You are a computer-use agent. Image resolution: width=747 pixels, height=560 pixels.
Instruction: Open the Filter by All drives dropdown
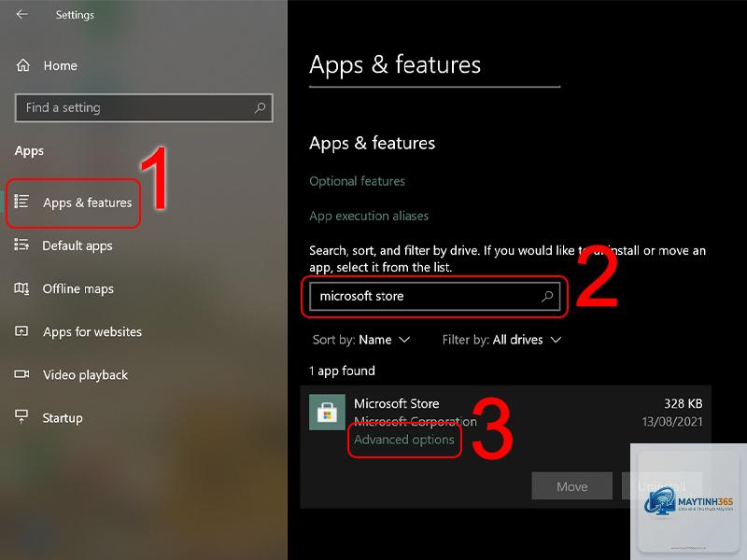[x=501, y=340]
